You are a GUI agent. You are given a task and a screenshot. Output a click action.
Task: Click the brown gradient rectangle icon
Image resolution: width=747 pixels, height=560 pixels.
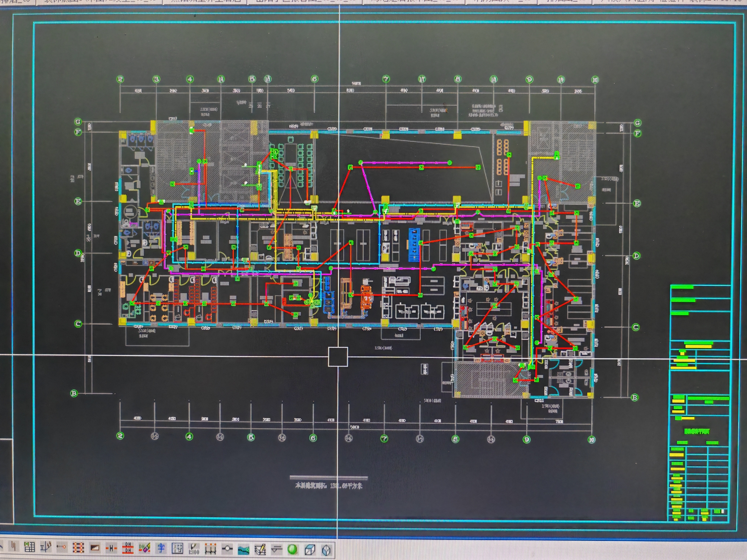tap(95, 548)
